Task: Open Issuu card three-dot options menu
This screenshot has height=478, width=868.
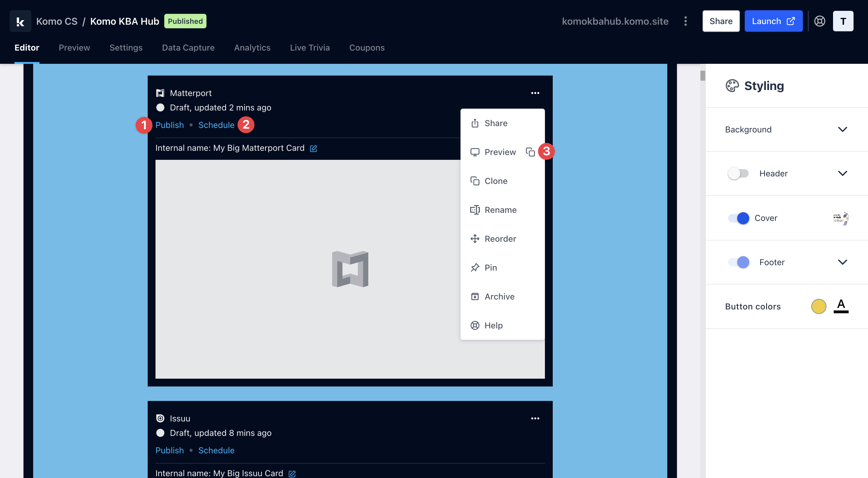Action: [x=535, y=418]
